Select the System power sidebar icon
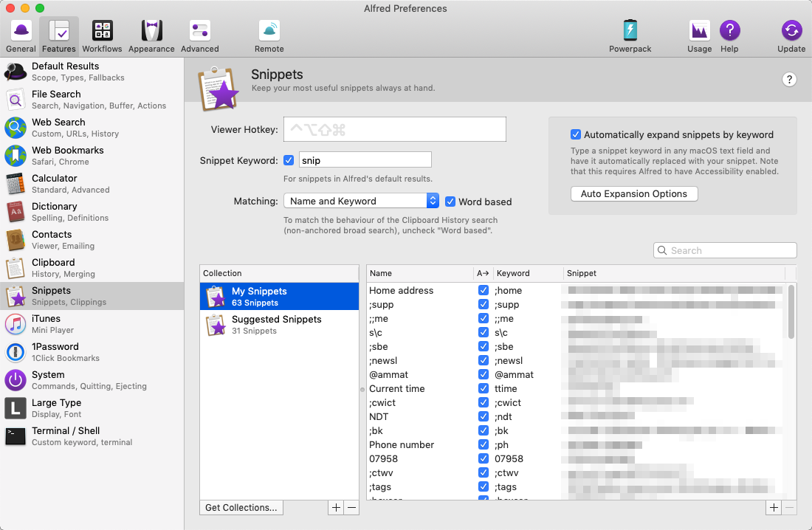The height and width of the screenshot is (530, 812). [x=16, y=379]
